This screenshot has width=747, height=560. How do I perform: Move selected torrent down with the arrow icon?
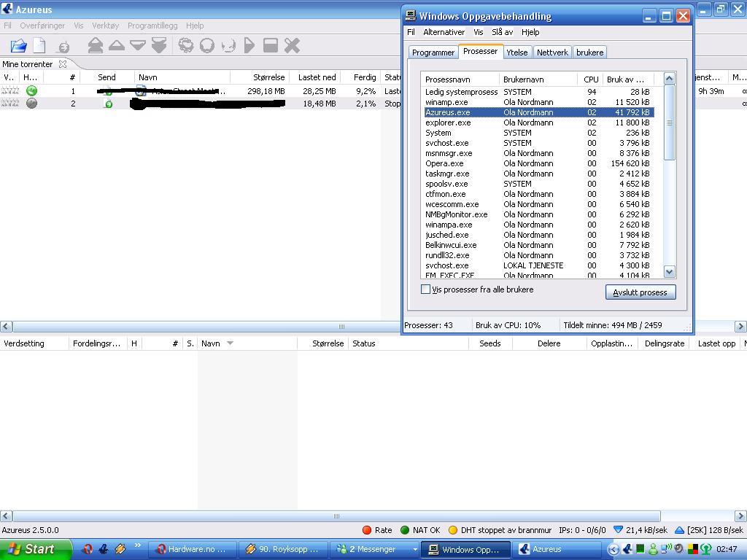138,45
